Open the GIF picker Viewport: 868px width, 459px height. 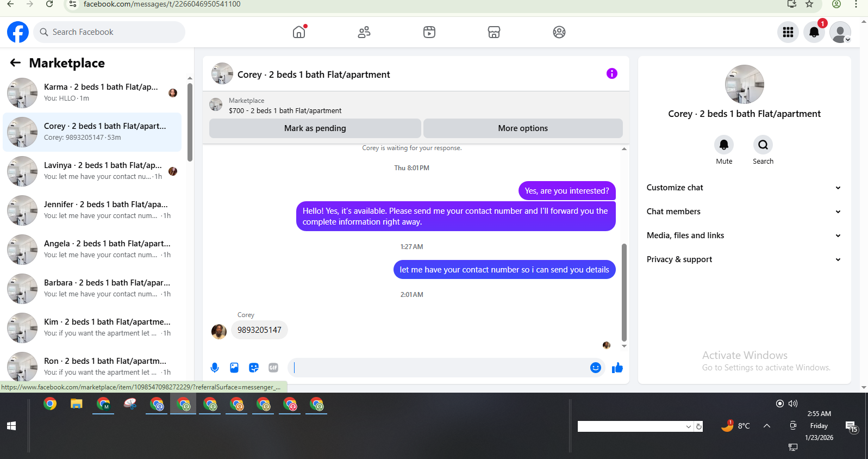[x=273, y=368]
